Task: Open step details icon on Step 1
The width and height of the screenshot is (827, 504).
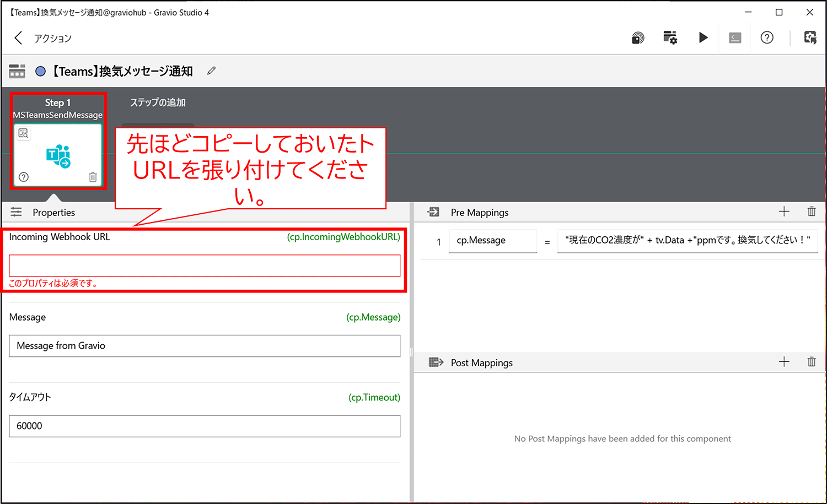Action: (23, 133)
